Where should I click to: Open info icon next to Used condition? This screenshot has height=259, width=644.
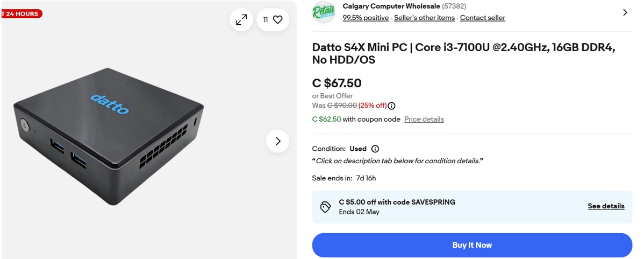point(375,149)
